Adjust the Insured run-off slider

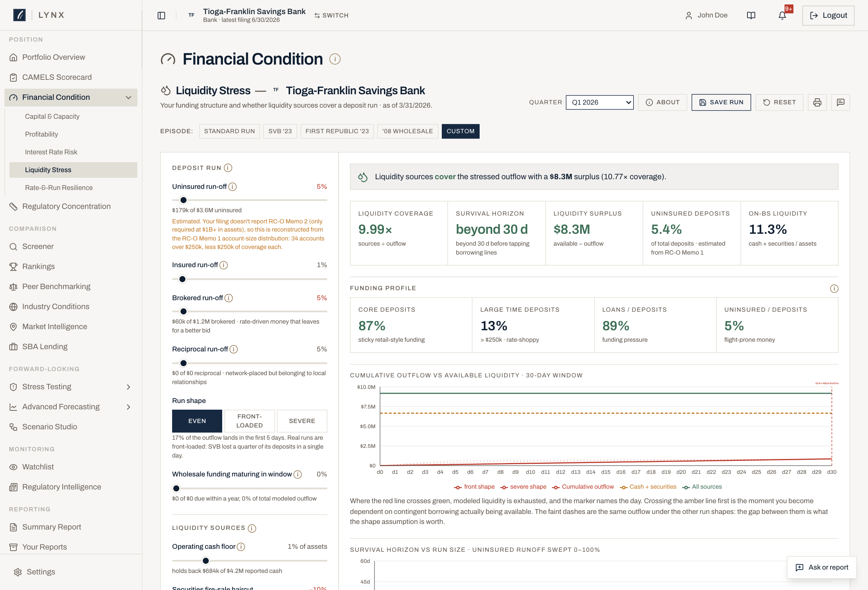(250, 279)
